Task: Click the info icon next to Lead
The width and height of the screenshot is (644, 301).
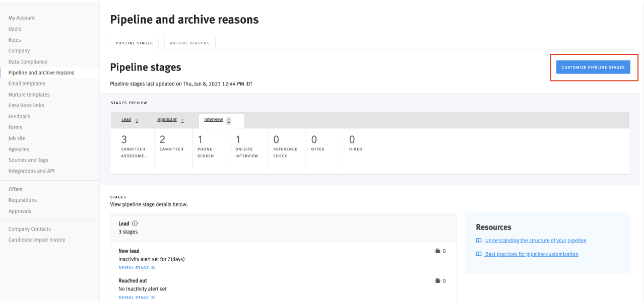Action: click(x=135, y=223)
